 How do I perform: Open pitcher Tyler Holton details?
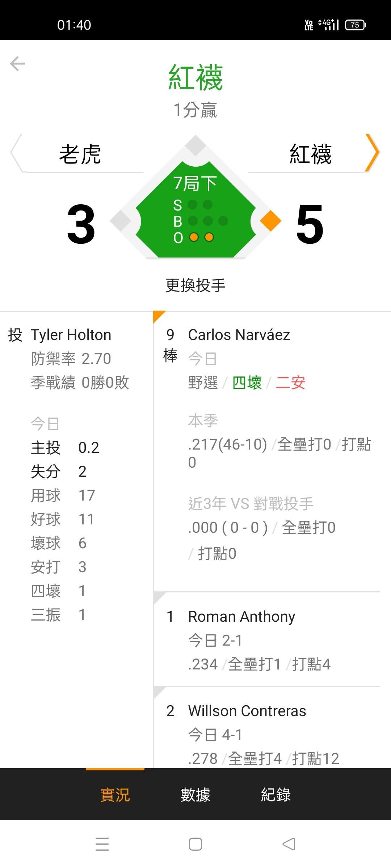tap(71, 335)
